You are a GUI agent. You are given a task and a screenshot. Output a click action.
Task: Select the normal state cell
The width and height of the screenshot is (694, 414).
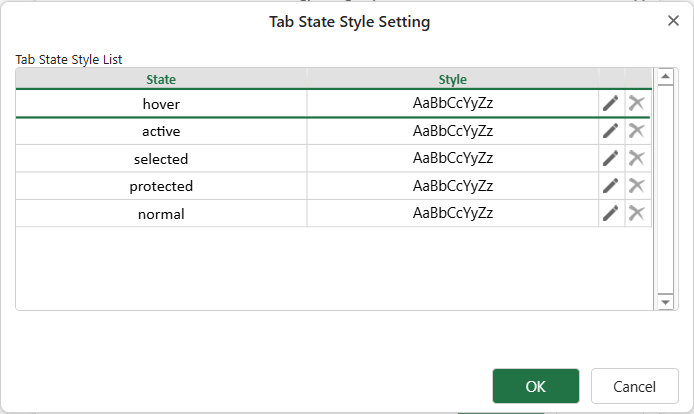coord(161,213)
